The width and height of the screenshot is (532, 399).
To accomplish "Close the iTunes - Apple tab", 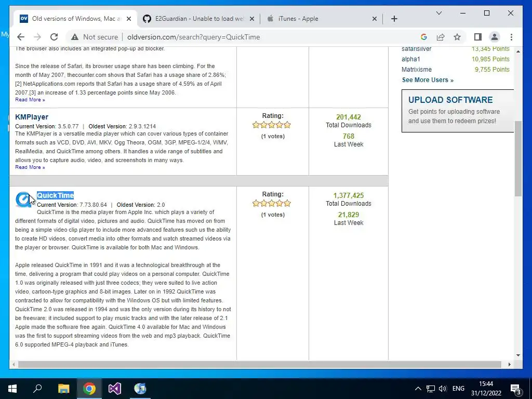I will coord(374,19).
